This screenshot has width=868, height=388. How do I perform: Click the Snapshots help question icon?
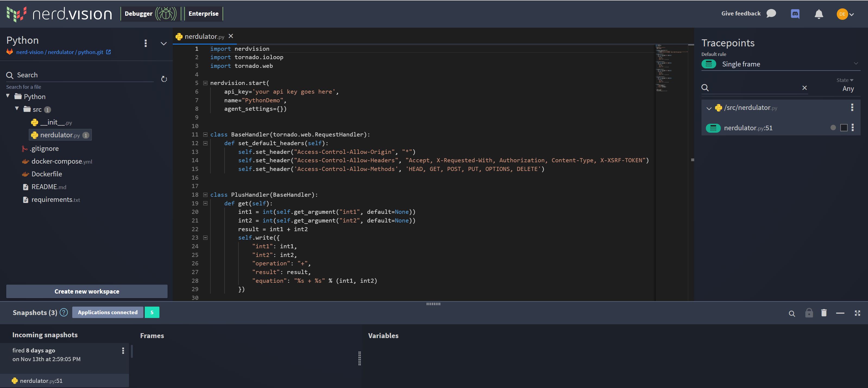[x=64, y=312]
